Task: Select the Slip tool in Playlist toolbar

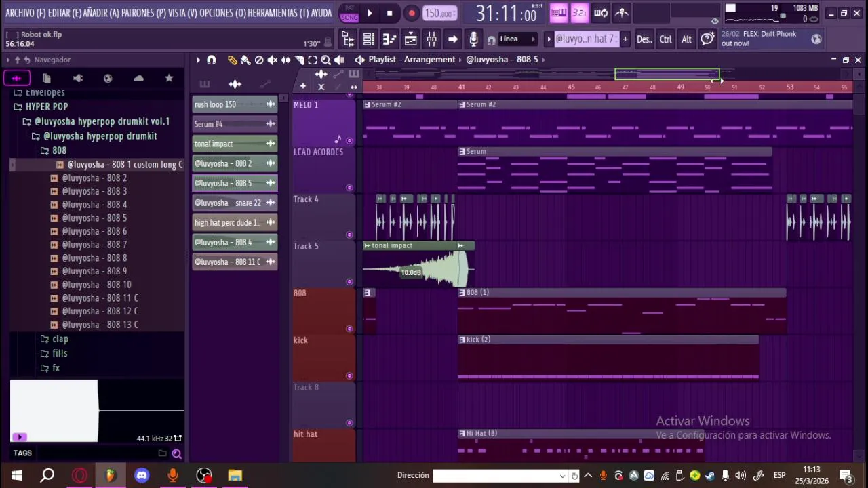Action: pos(286,60)
